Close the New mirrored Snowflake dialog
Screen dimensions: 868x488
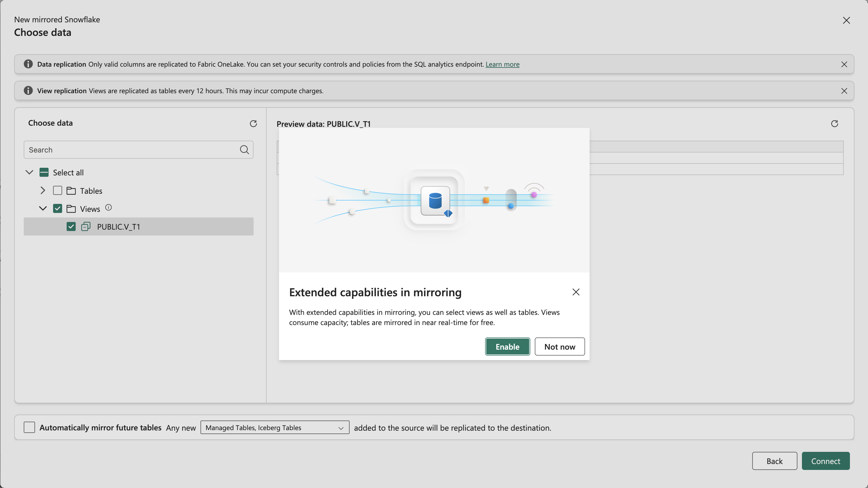846,21
